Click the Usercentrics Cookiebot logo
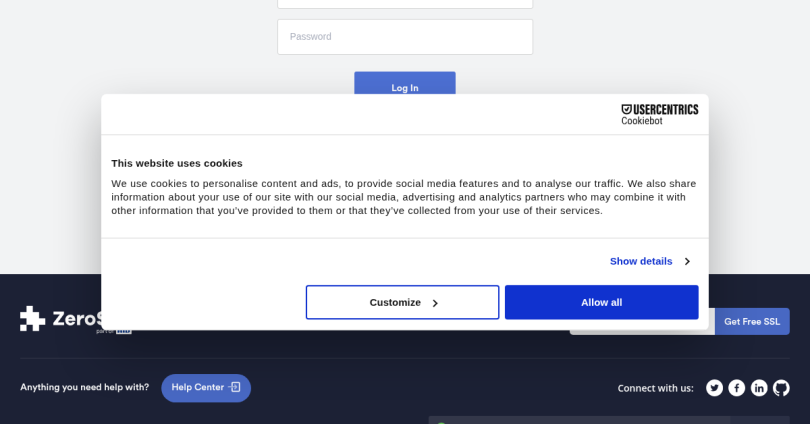 tap(659, 114)
